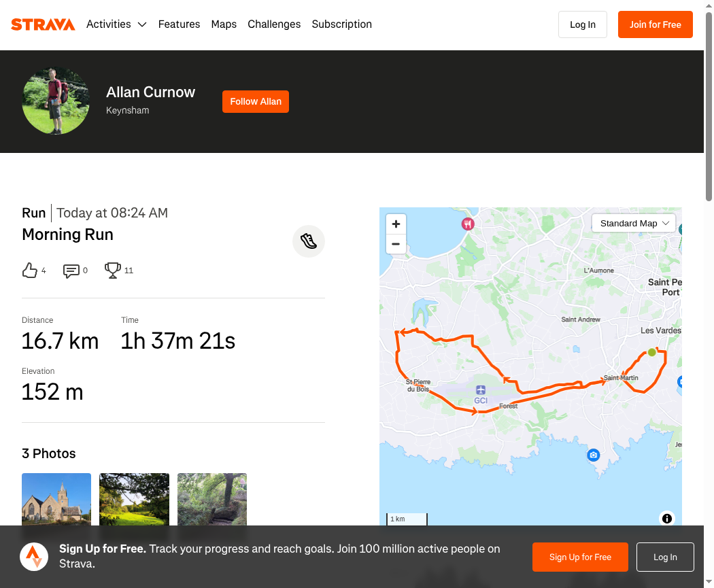Open the Subscription menu item
This screenshot has height=588, width=714.
[341, 24]
